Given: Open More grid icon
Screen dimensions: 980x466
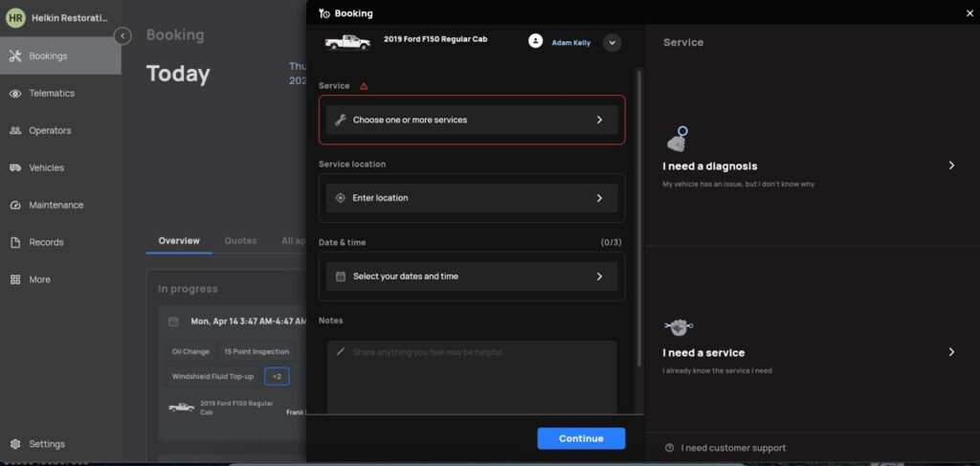Looking at the screenshot, I should (15, 280).
